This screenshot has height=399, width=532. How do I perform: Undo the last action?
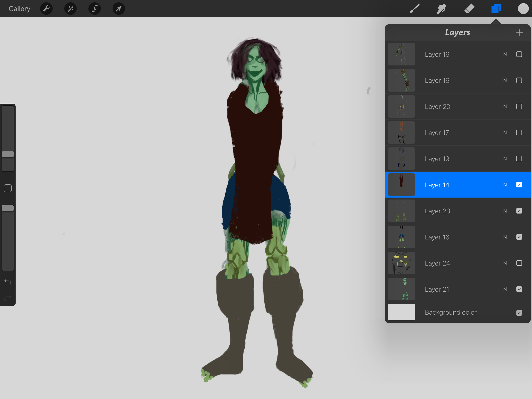pyautogui.click(x=8, y=282)
